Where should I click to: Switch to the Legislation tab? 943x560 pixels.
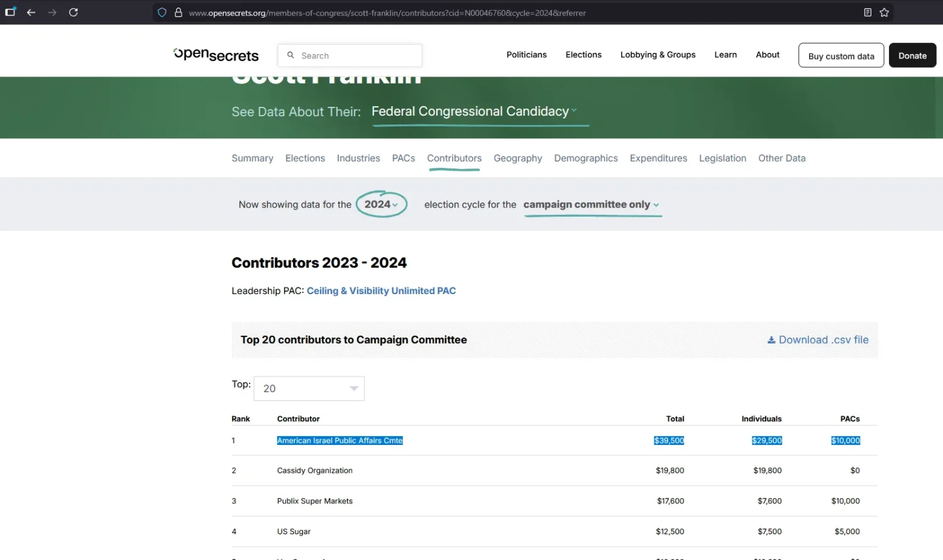tap(722, 158)
